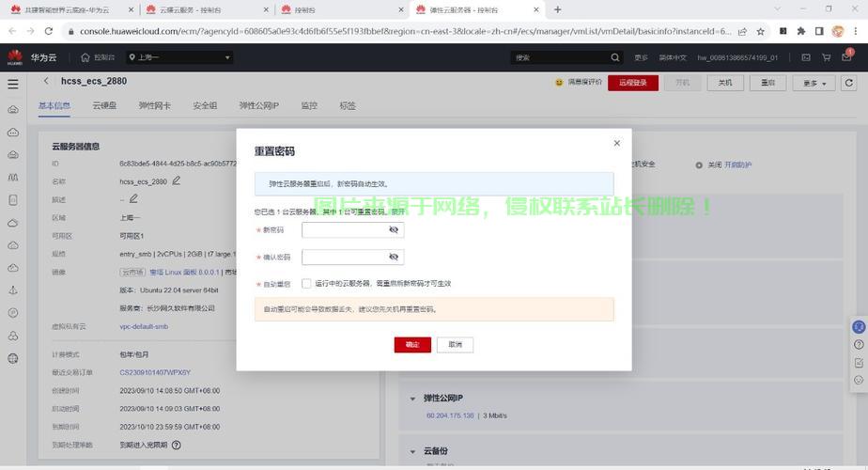868x470 pixels.
Task: Collapse the cloud backup section
Action: pos(412,451)
